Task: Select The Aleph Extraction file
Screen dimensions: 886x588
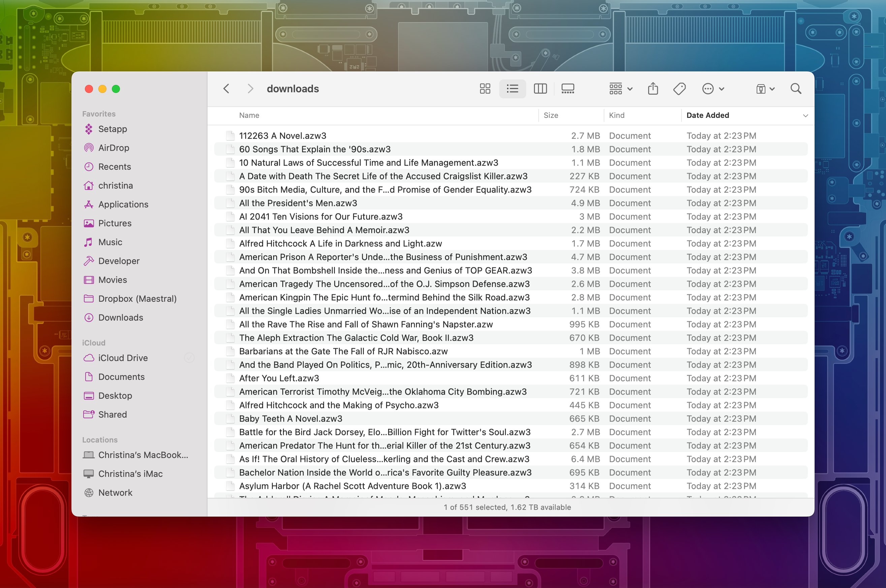Action: 511,338
